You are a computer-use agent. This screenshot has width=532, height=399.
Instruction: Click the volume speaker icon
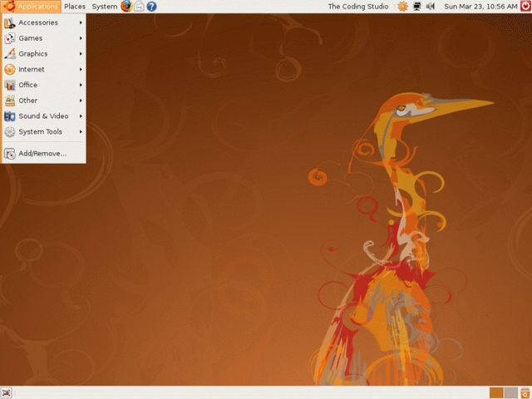431,6
